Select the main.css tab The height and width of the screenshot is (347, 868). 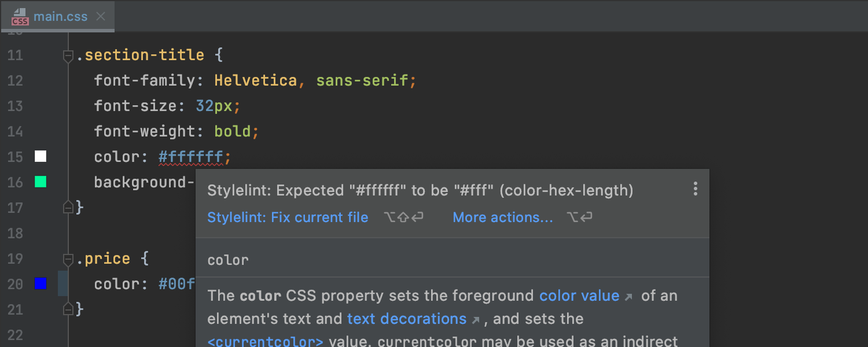pyautogui.click(x=60, y=16)
